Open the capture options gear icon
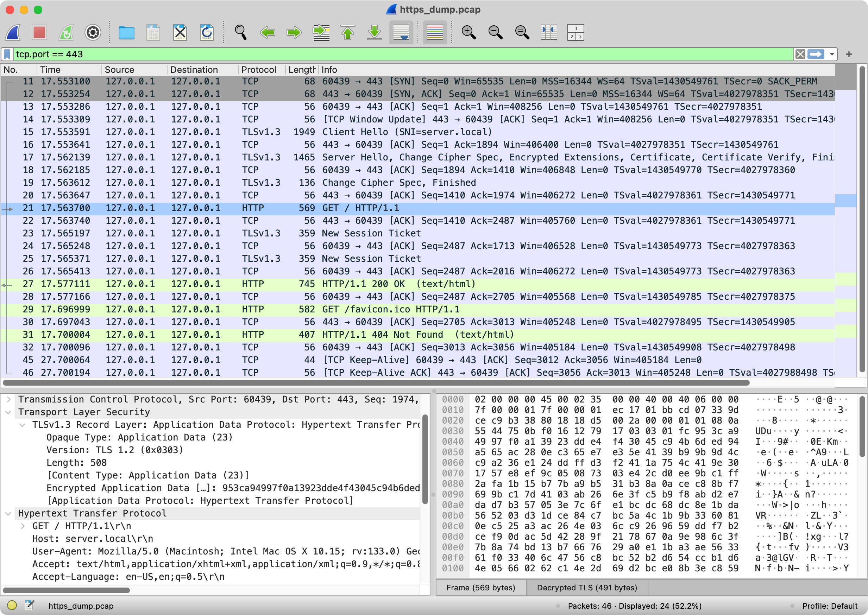The width and height of the screenshot is (868, 615). point(93,32)
